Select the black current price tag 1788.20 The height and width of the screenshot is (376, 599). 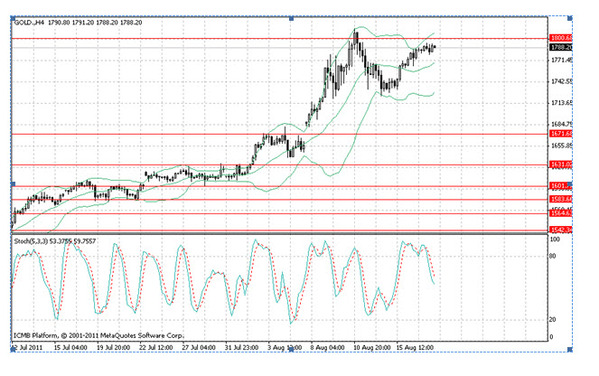561,47
